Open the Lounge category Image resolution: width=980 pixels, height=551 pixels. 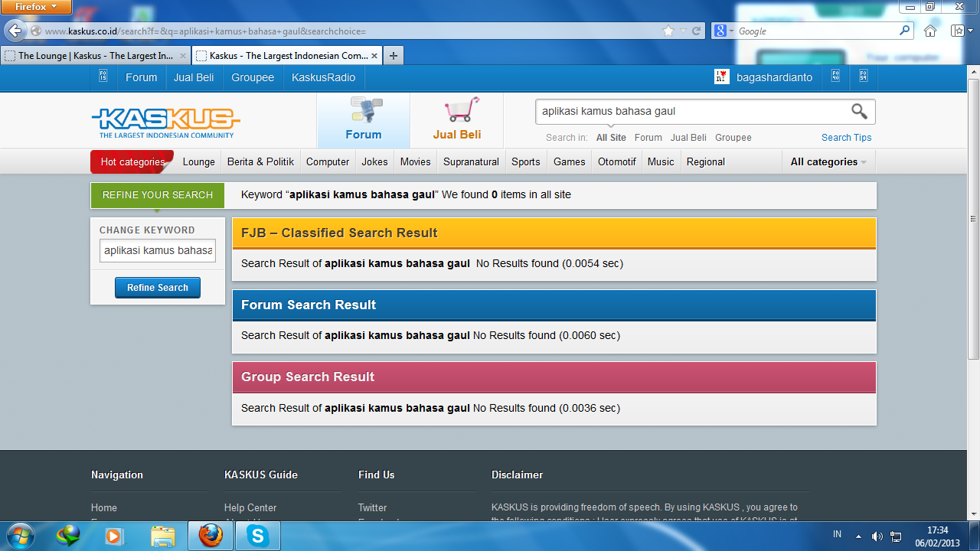point(199,161)
